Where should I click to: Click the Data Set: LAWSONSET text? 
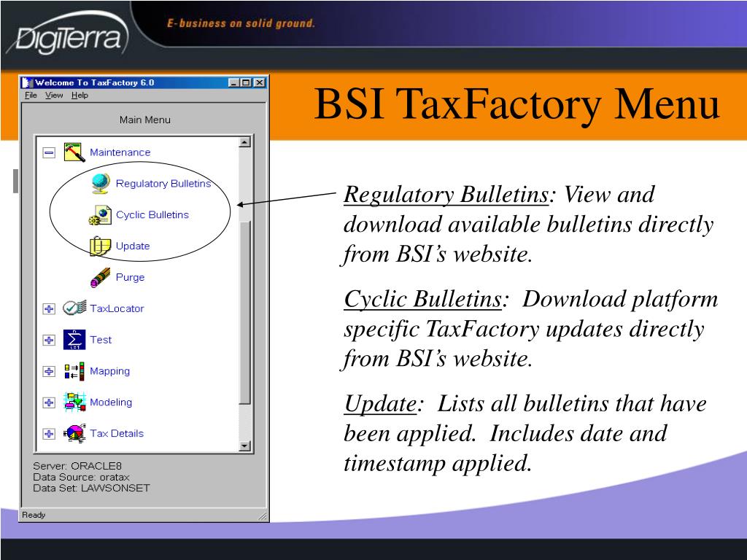pyautogui.click(x=91, y=488)
